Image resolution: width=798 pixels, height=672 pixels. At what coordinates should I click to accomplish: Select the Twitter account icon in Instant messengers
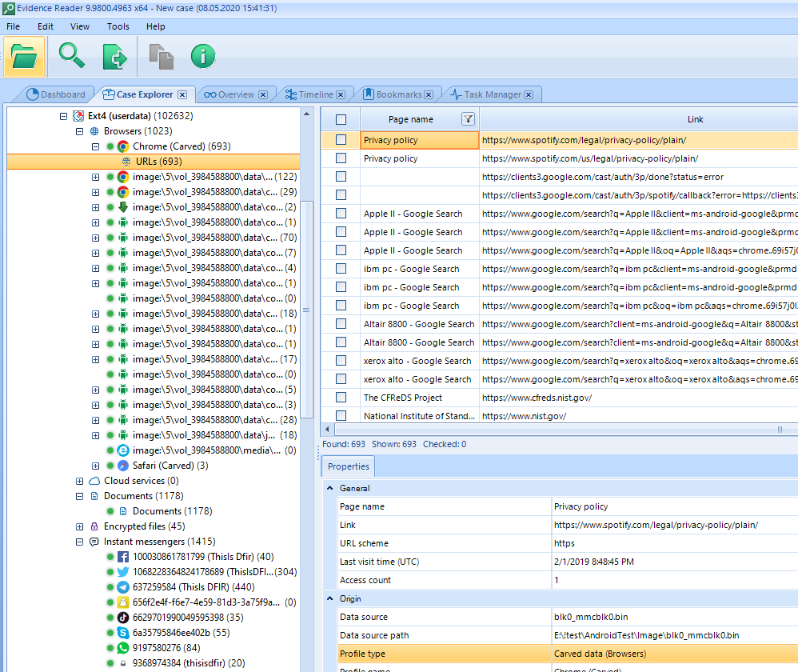click(x=122, y=572)
